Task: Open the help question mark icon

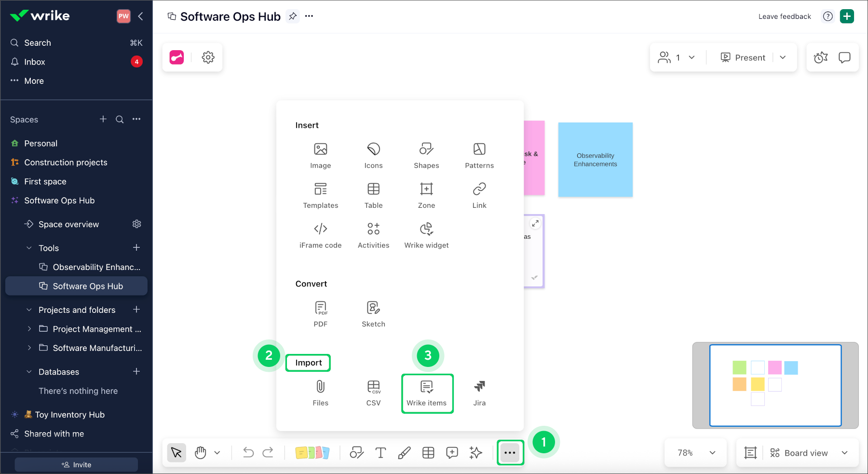Action: (x=828, y=16)
